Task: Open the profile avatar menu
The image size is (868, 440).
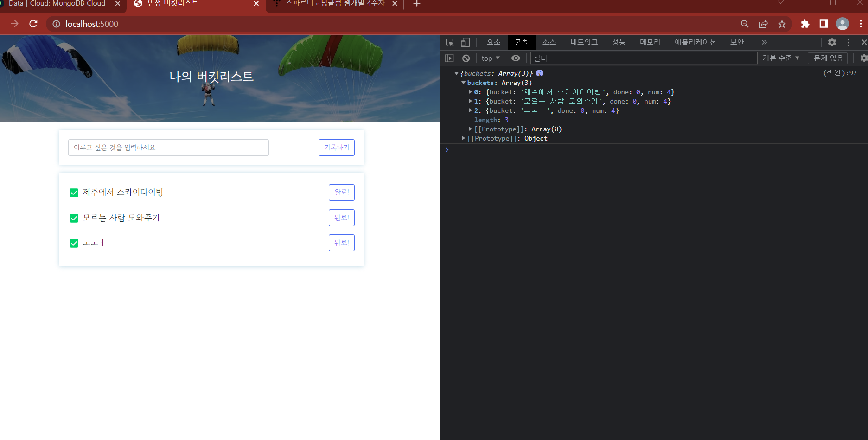Action: coord(842,24)
